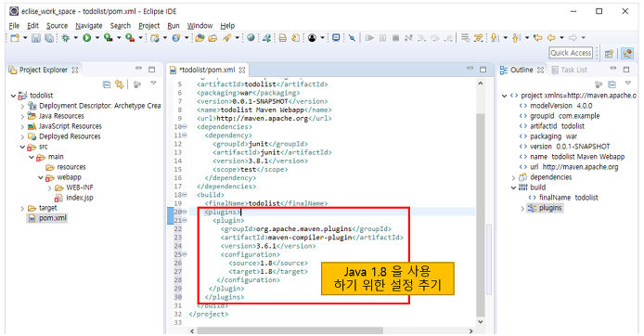This screenshot has width=644, height=336.
Task: Click the Open Task folder icon
Action: [x=213, y=38]
